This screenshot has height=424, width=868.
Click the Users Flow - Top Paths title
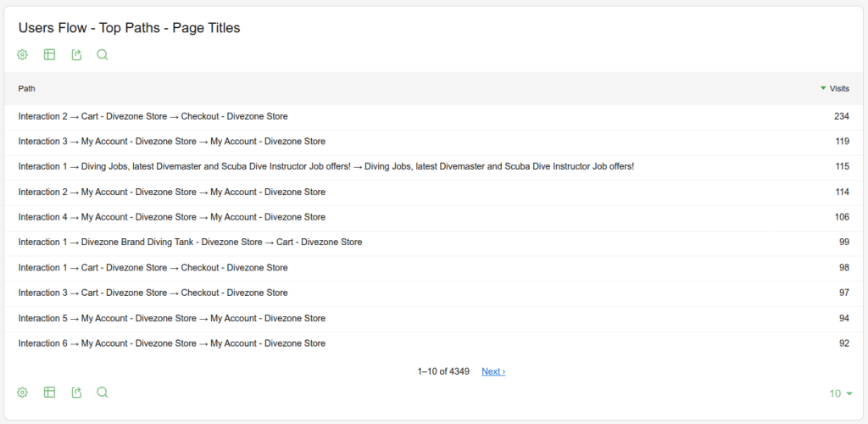(129, 28)
